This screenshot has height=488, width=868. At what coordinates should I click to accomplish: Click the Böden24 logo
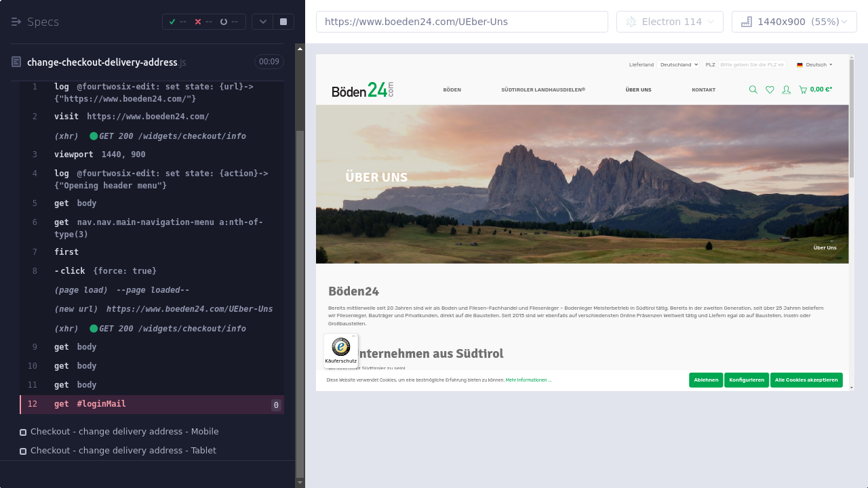[x=363, y=89]
